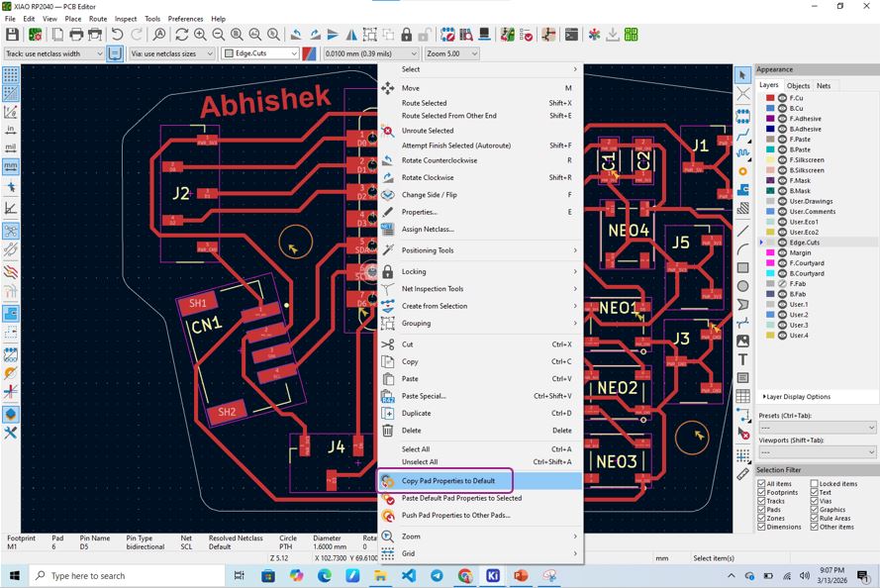The image size is (880, 588).
Task: Open the scripting console icon
Action: [571, 35]
